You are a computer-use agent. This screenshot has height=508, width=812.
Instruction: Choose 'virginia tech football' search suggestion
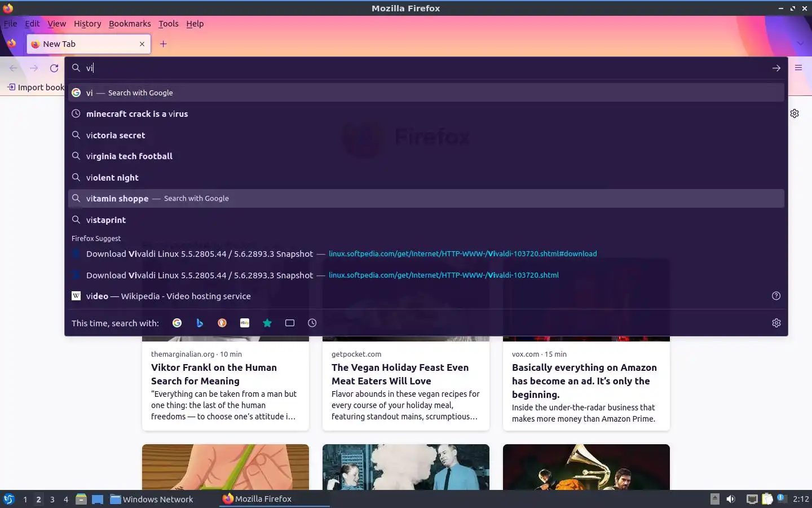426,156
